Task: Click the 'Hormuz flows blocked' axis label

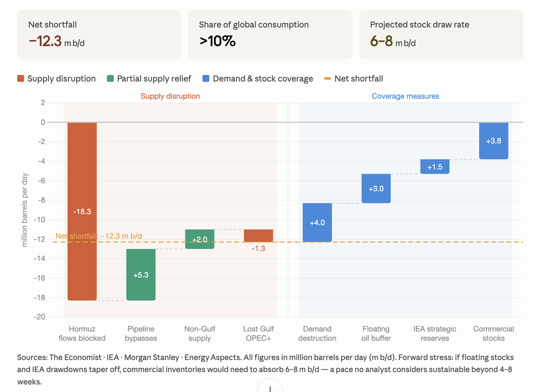Action: [x=82, y=334]
